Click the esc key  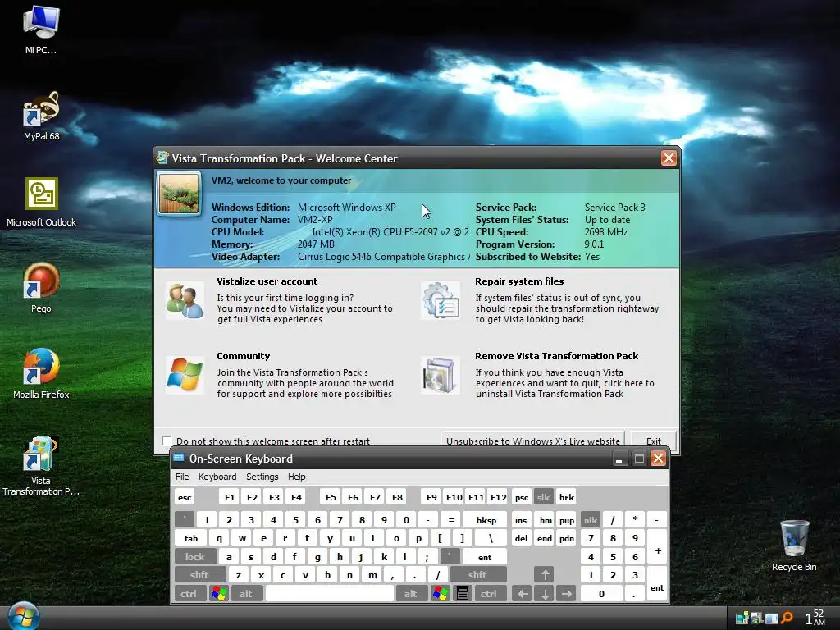[185, 497]
